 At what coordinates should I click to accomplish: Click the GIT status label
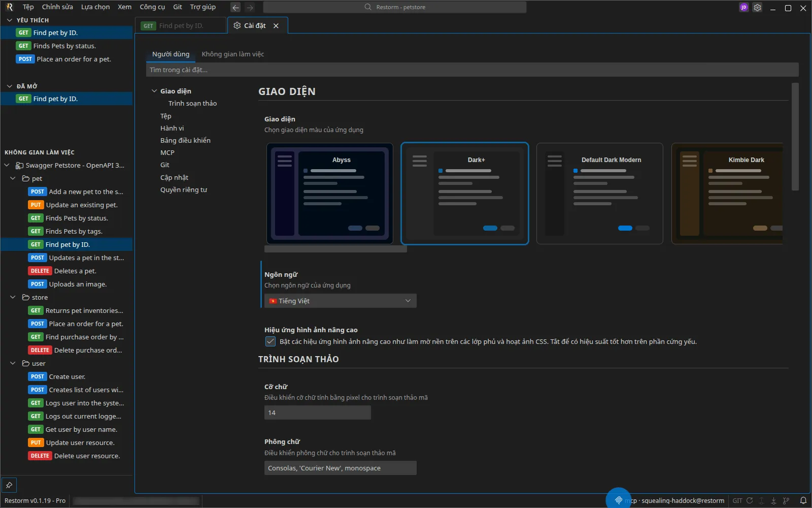tap(737, 500)
